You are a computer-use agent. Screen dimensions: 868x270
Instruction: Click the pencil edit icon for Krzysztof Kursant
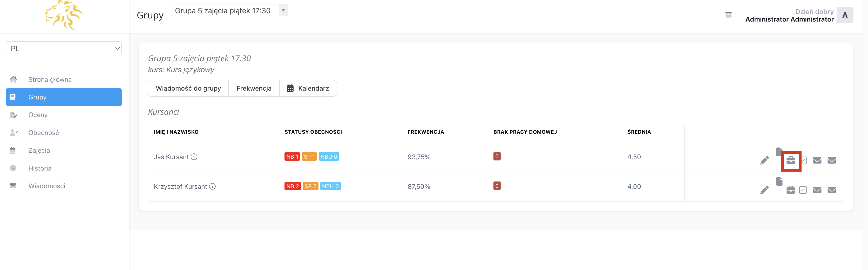pyautogui.click(x=764, y=190)
